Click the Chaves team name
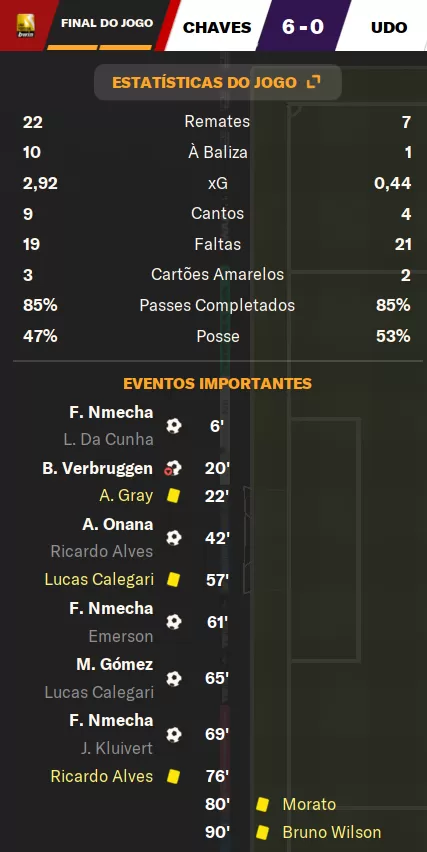The width and height of the screenshot is (427, 852). click(217, 27)
